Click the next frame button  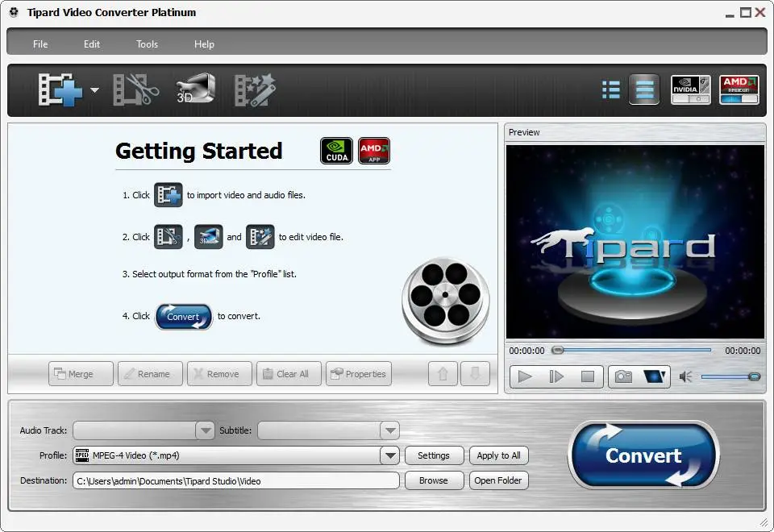tap(556, 376)
